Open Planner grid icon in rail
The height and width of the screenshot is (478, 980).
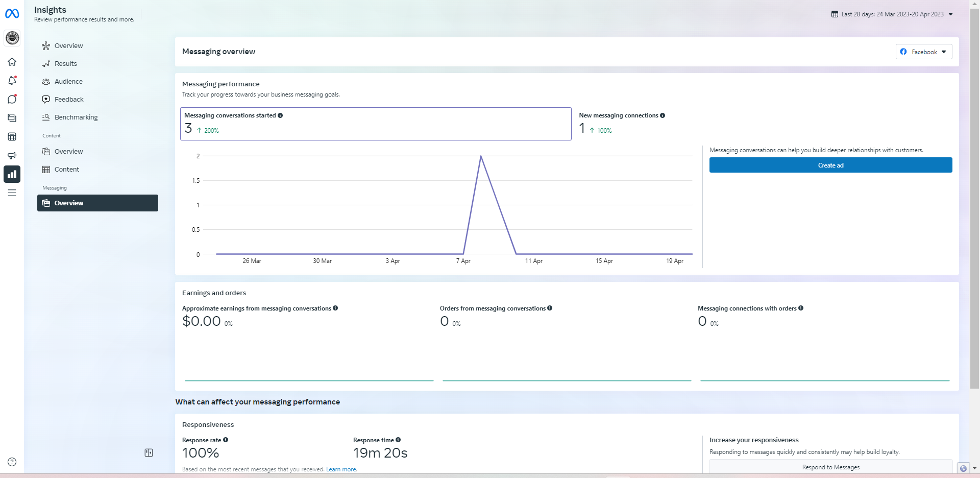click(x=12, y=137)
